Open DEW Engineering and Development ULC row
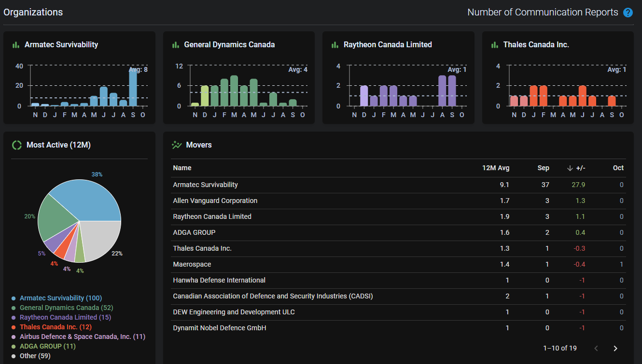 click(398, 312)
